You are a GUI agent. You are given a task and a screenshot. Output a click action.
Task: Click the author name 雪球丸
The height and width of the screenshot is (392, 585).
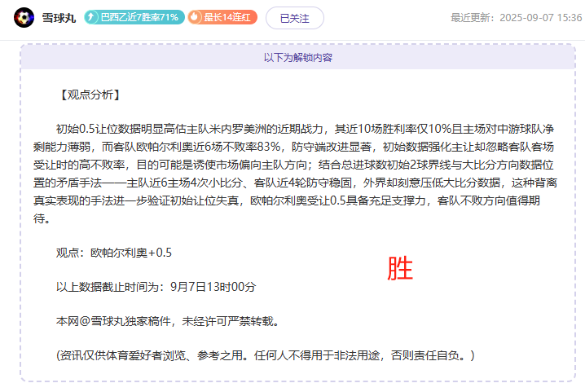[x=59, y=18]
